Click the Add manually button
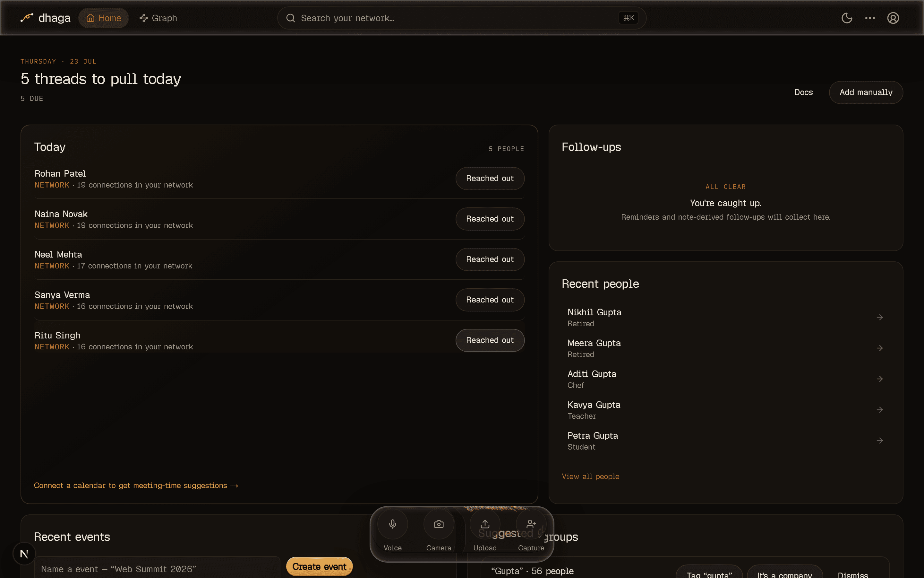 pyautogui.click(x=866, y=92)
